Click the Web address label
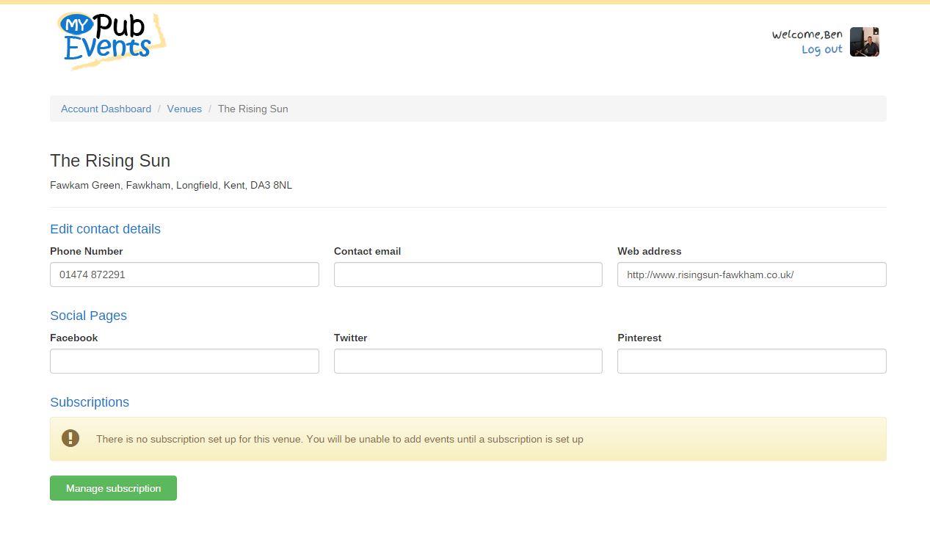The width and height of the screenshot is (930, 560). (650, 251)
